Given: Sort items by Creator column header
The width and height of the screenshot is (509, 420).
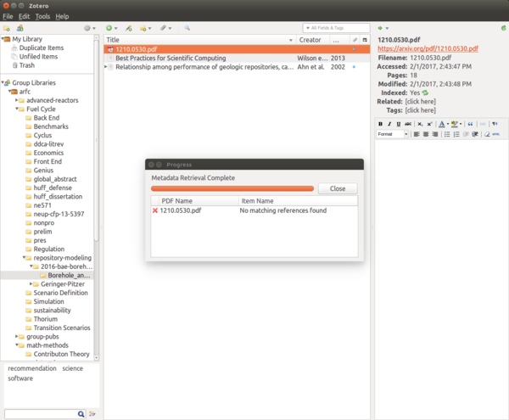Looking at the screenshot, I should 312,40.
